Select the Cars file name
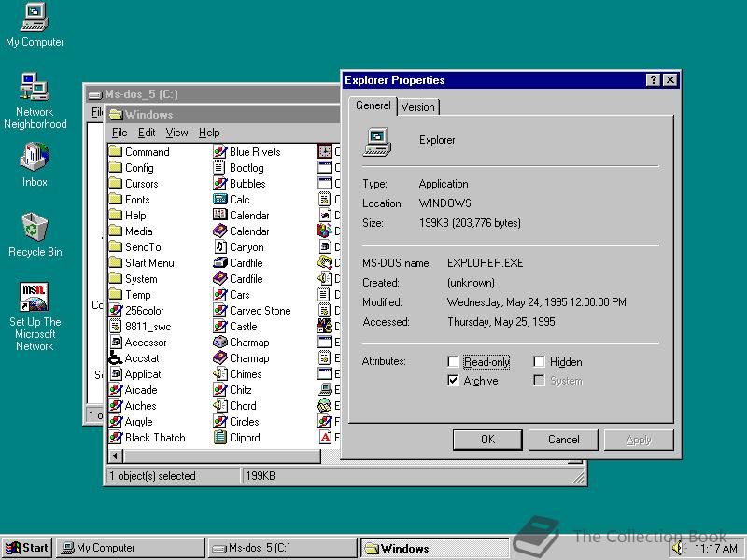747x560 pixels. pyautogui.click(x=240, y=295)
